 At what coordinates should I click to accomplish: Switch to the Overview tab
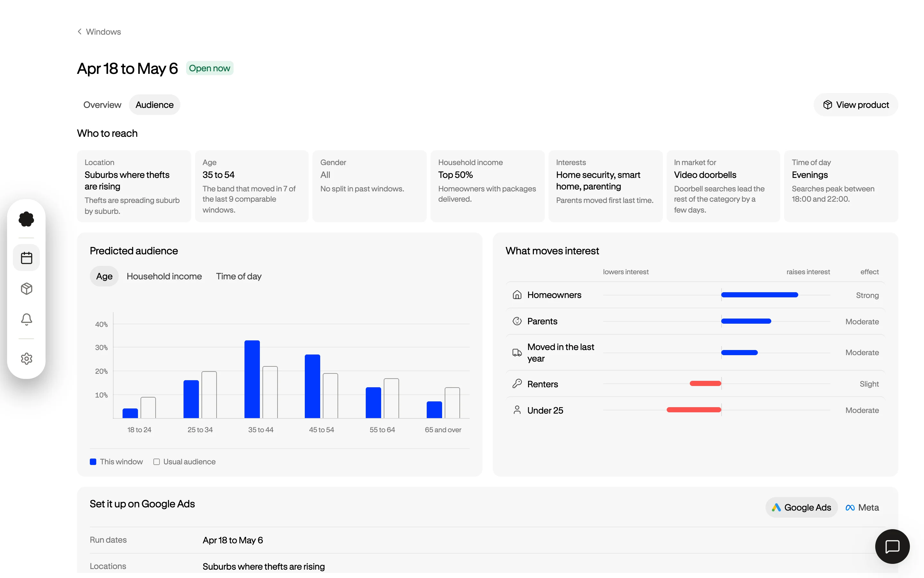tap(102, 105)
